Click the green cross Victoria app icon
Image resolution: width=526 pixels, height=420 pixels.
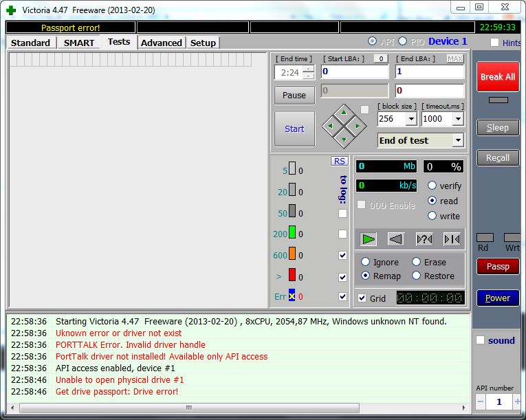[11, 10]
